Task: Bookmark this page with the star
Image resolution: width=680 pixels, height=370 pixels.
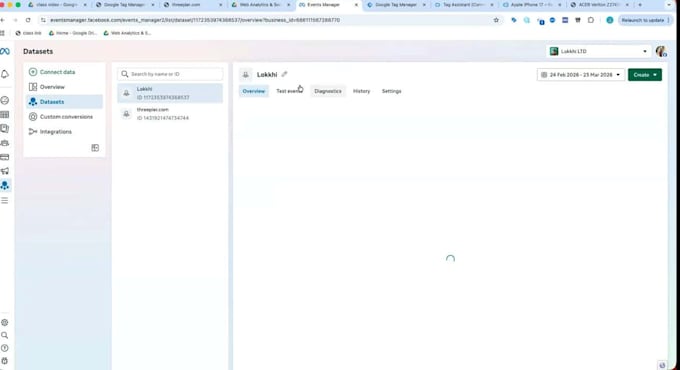Action: pos(496,20)
